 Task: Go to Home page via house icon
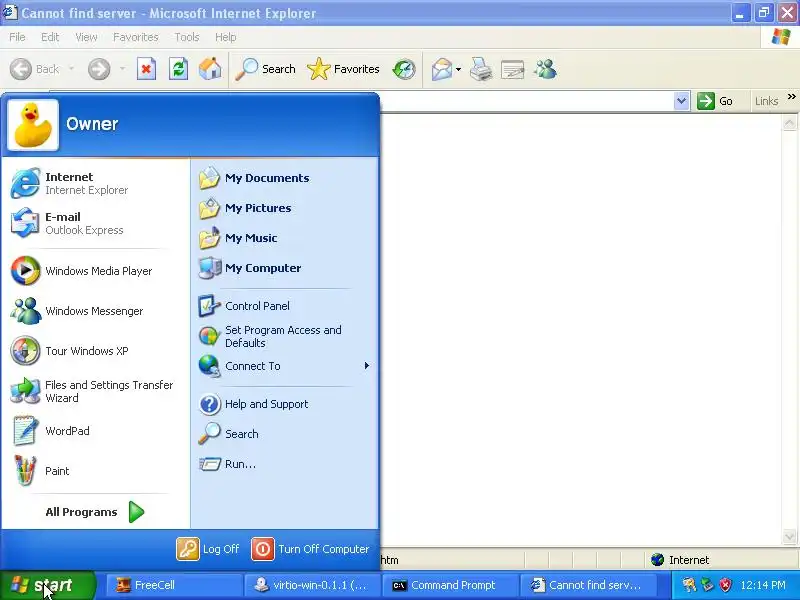pyautogui.click(x=210, y=69)
